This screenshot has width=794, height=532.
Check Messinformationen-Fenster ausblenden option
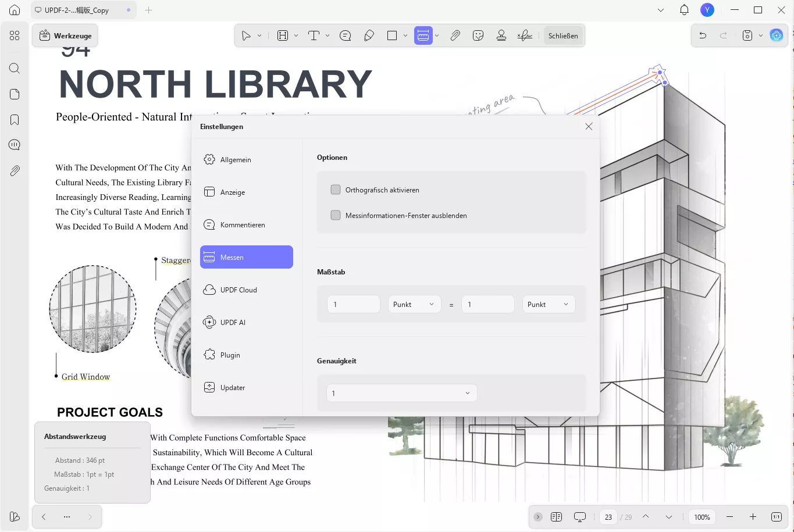pyautogui.click(x=336, y=215)
